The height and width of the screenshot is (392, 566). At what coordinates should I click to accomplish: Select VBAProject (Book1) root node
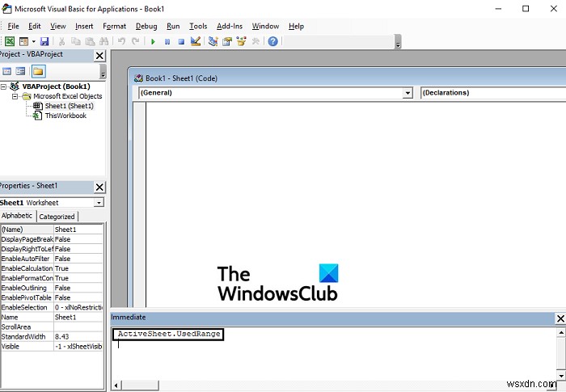point(57,86)
